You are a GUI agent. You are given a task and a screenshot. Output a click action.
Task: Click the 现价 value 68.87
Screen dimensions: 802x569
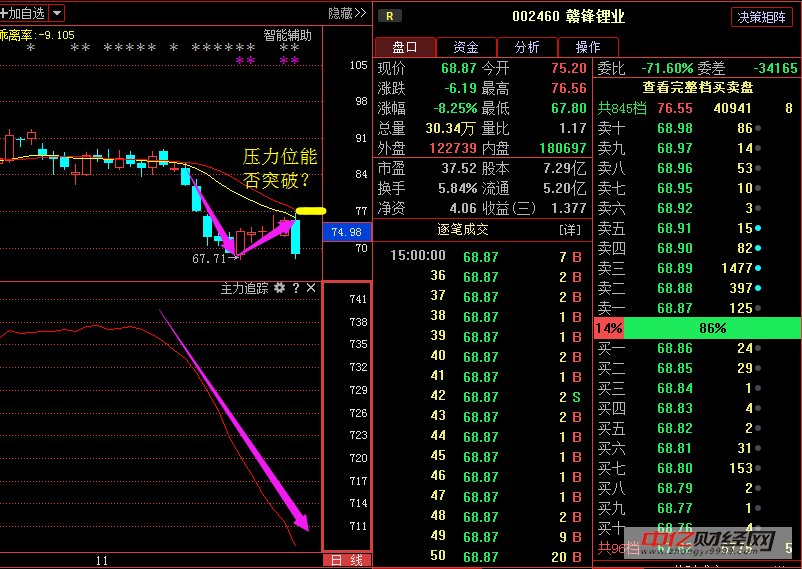click(459, 68)
